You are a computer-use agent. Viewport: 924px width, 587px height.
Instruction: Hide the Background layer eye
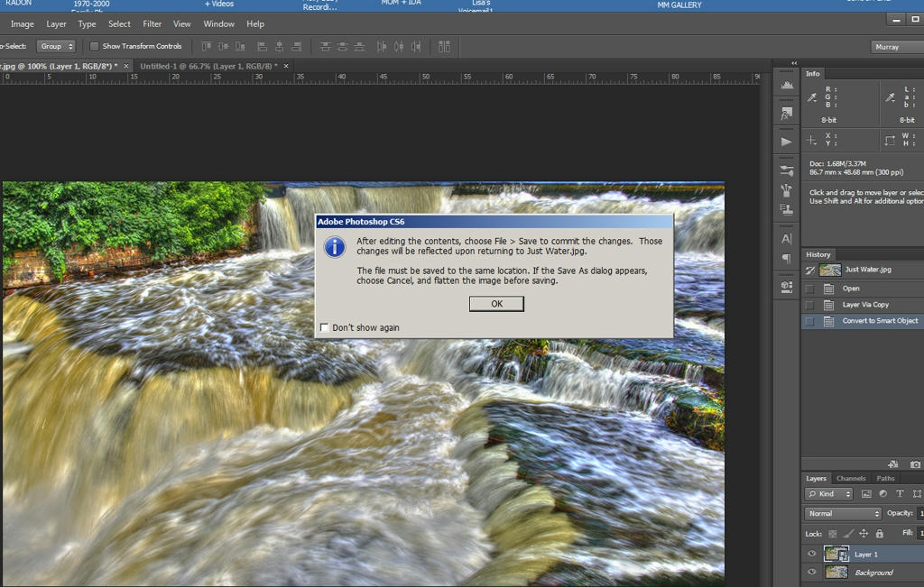pos(811,572)
